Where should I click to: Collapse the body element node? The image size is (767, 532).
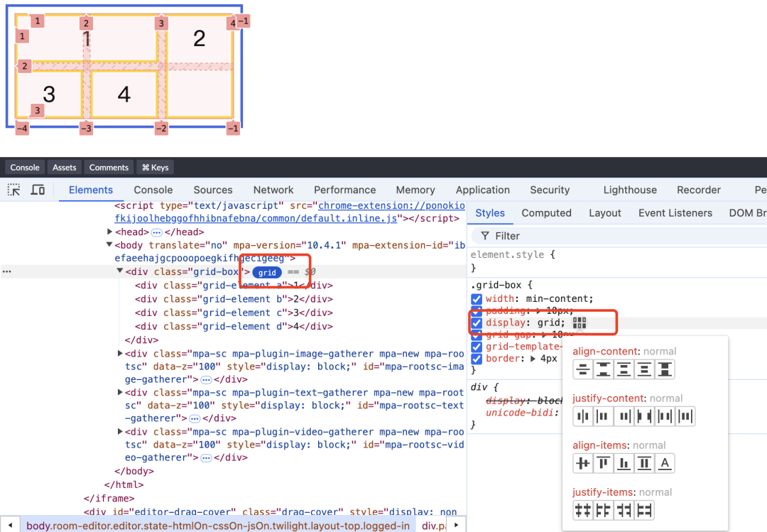pyautogui.click(x=109, y=245)
